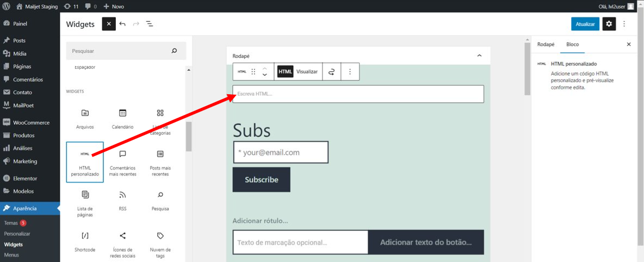Select the Nuvem de tags block
The width and height of the screenshot is (644, 262).
(x=160, y=245)
